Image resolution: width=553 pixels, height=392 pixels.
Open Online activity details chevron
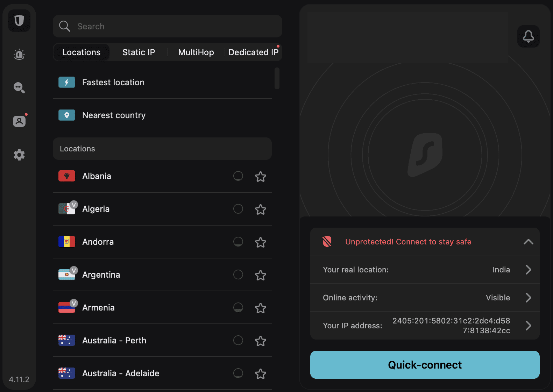(528, 298)
